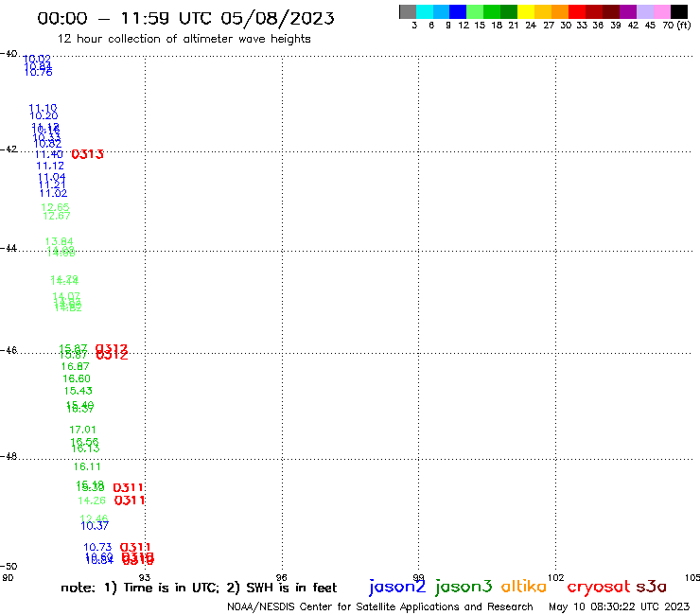
Task: Click the blue '11.02' wave height value
Action: point(53,193)
